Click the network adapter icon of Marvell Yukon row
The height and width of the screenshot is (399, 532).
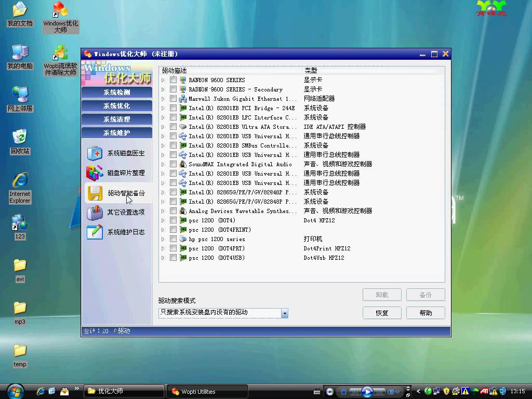(x=183, y=99)
